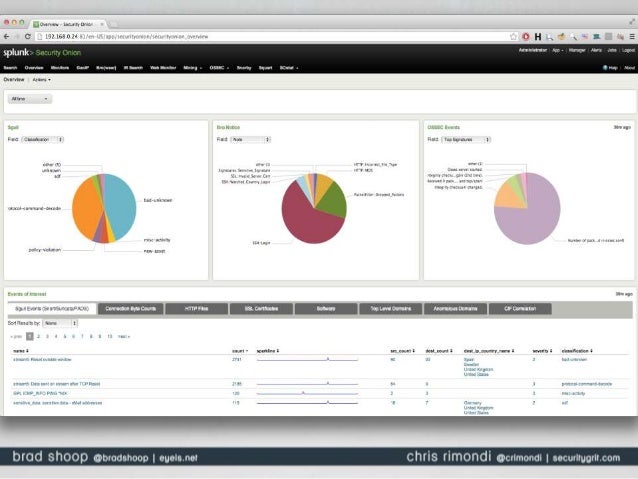Screen dimensions: 638x479
Task: Sort by the src_count column header
Action: tap(402, 351)
